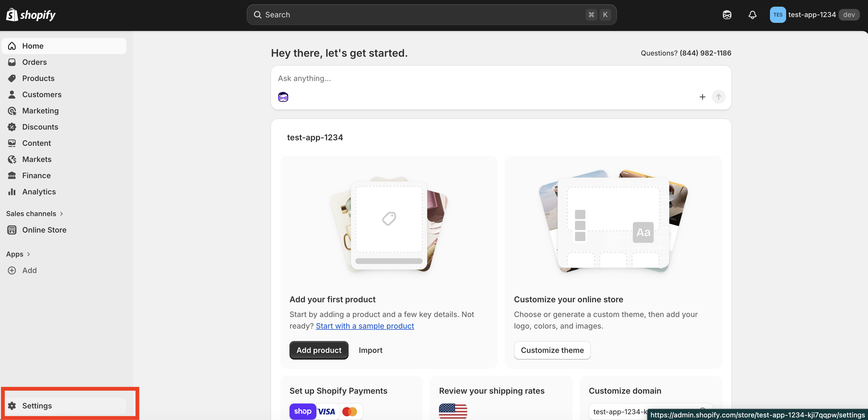
Task: Open Customers in the sidebar
Action: point(64,94)
